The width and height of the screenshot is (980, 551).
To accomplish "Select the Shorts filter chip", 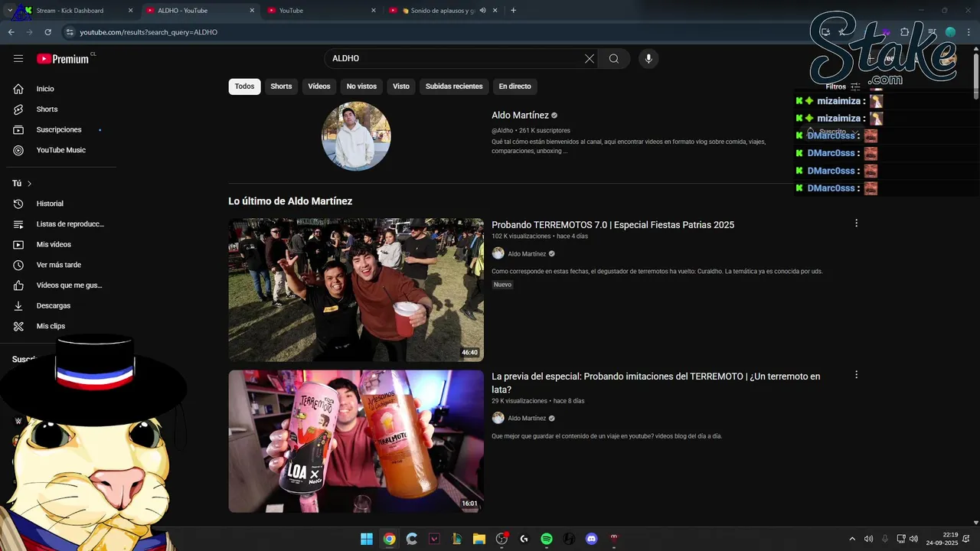I will (281, 86).
